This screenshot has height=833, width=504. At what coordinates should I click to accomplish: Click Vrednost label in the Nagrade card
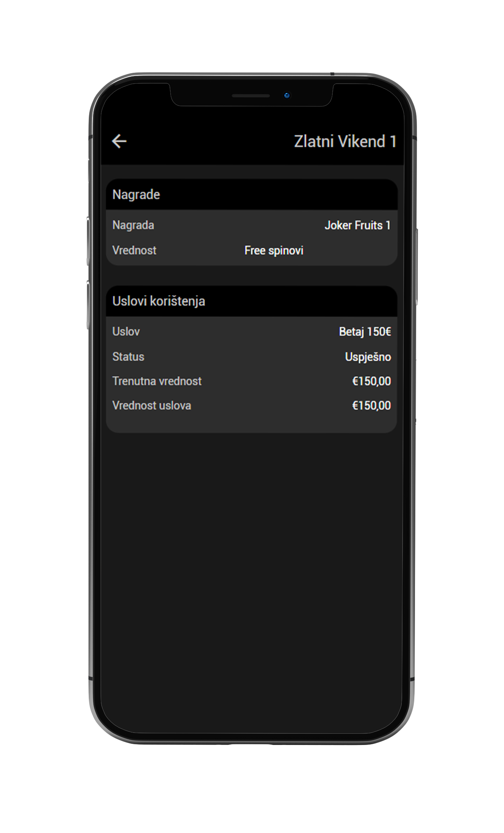tap(134, 251)
